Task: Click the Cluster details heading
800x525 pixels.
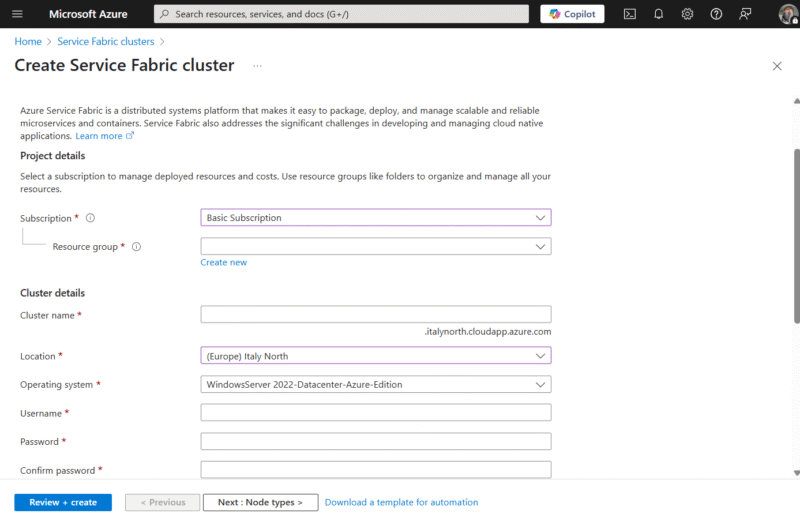Action: click(x=53, y=293)
